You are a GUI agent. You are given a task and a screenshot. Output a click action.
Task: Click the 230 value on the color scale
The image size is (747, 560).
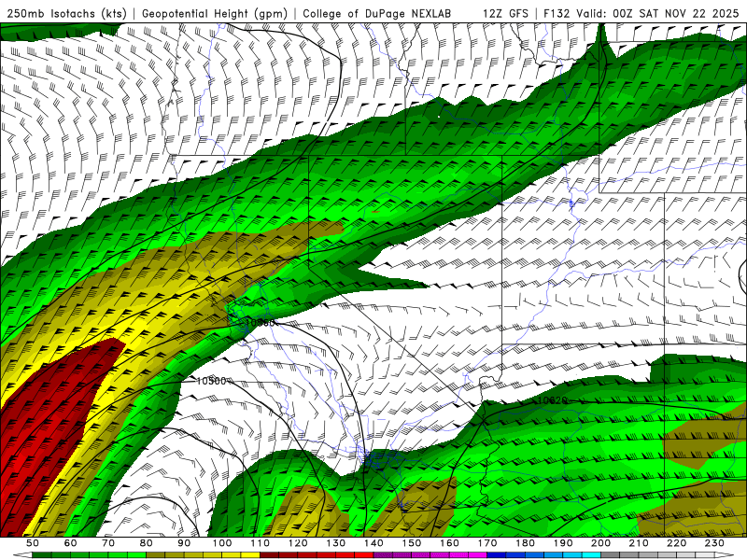coord(714,543)
